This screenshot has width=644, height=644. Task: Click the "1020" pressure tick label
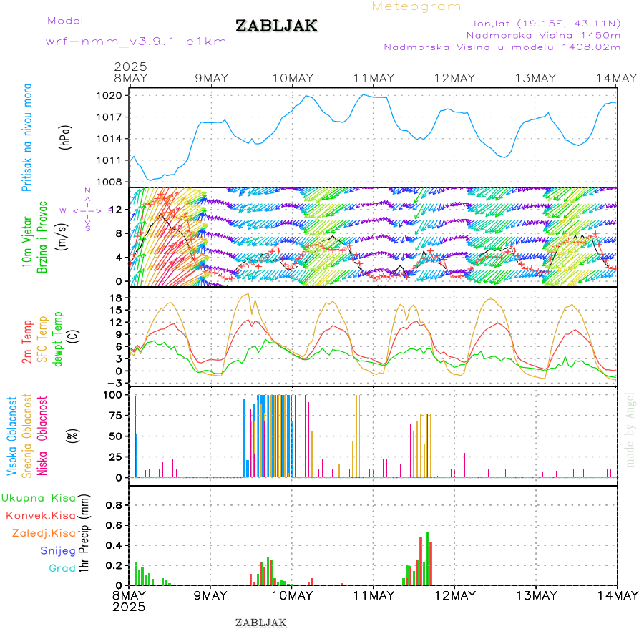coord(109,96)
